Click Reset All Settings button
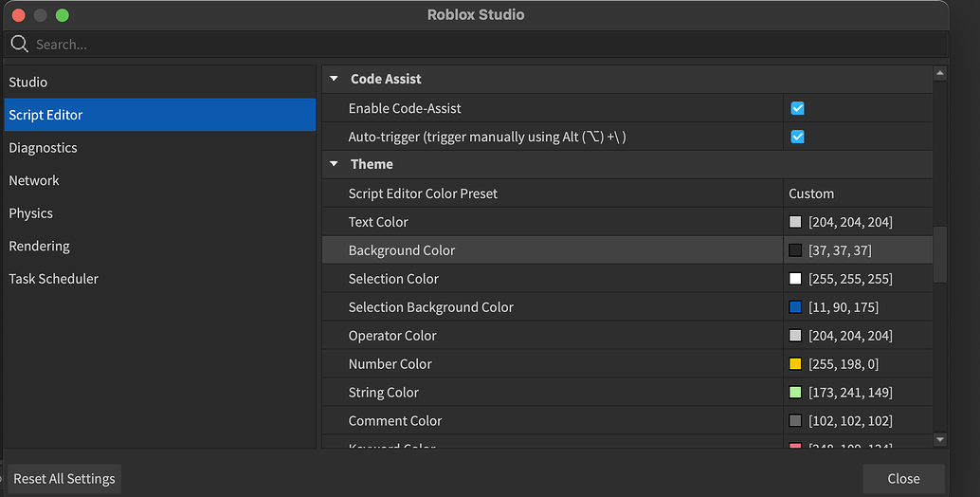This screenshot has width=980, height=497. [x=64, y=479]
